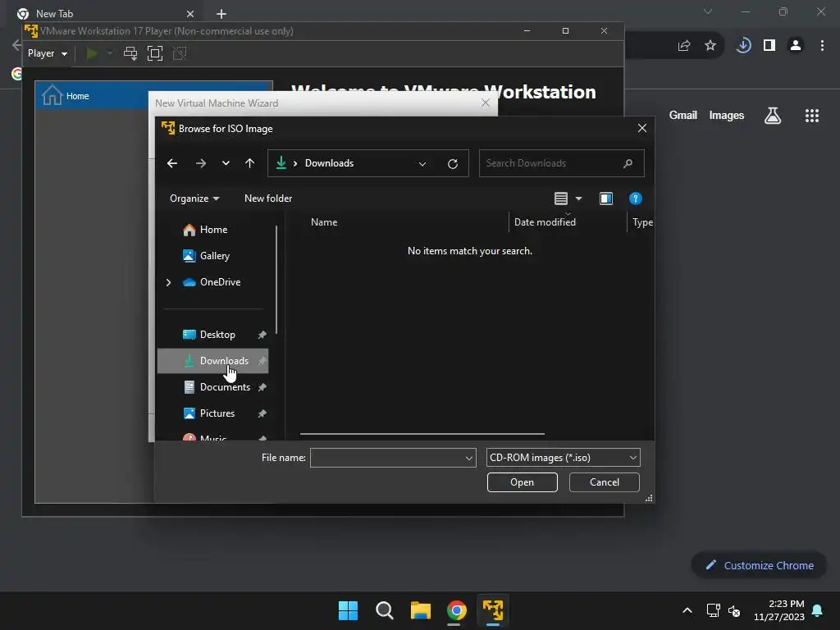The width and height of the screenshot is (840, 630).
Task: Cancel the Browse for ISO dialog
Action: (x=605, y=482)
